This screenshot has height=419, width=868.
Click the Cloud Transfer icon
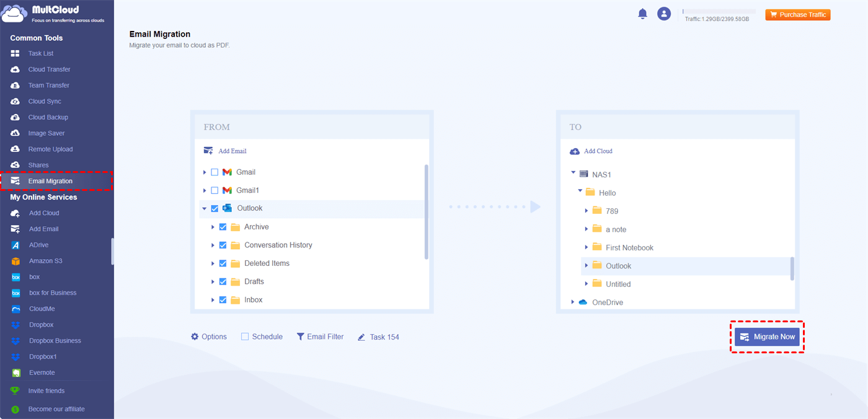tap(15, 69)
